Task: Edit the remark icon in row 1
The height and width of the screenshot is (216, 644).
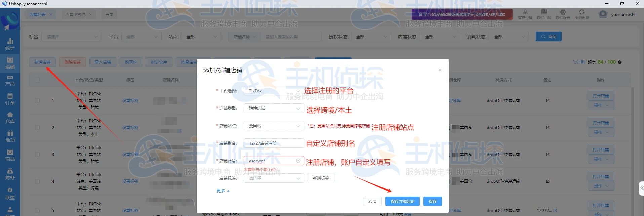Action: point(548,100)
